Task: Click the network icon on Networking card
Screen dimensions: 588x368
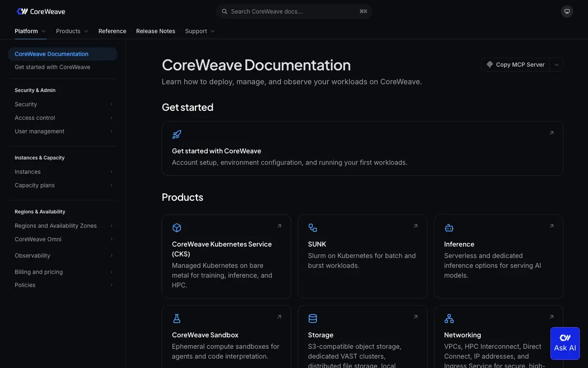Action: 449,318
